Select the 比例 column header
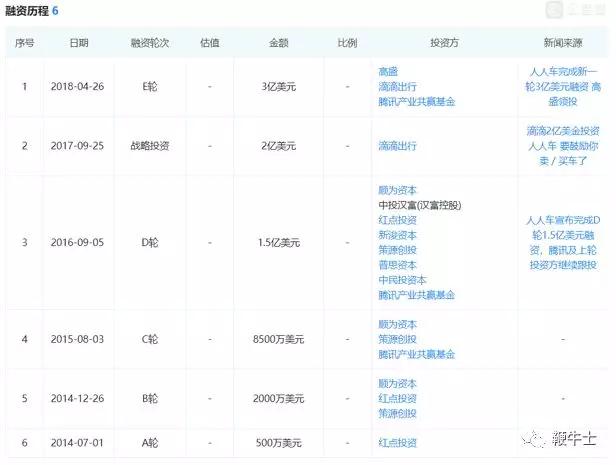This screenshot has height=465, width=616. (347, 43)
